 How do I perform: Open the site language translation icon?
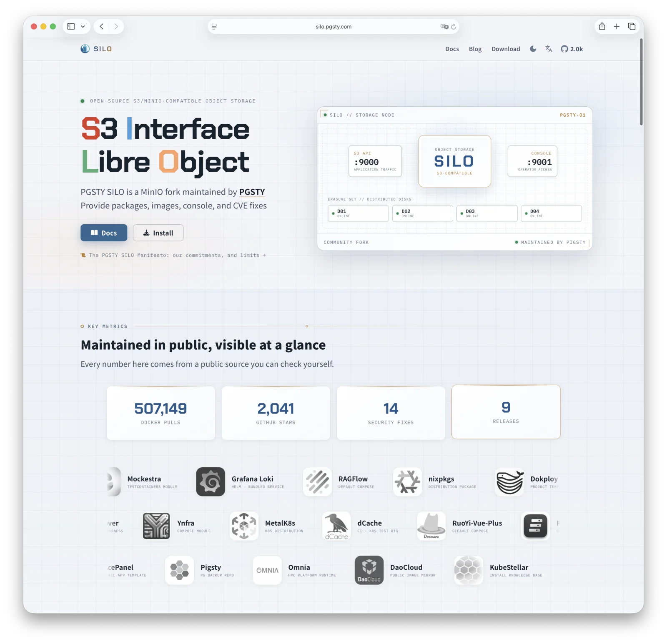tap(549, 49)
